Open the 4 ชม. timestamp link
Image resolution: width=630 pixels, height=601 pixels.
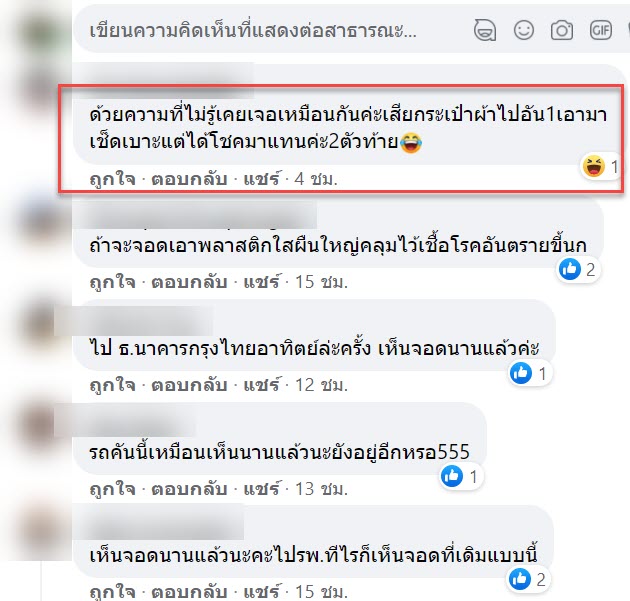tap(315, 179)
